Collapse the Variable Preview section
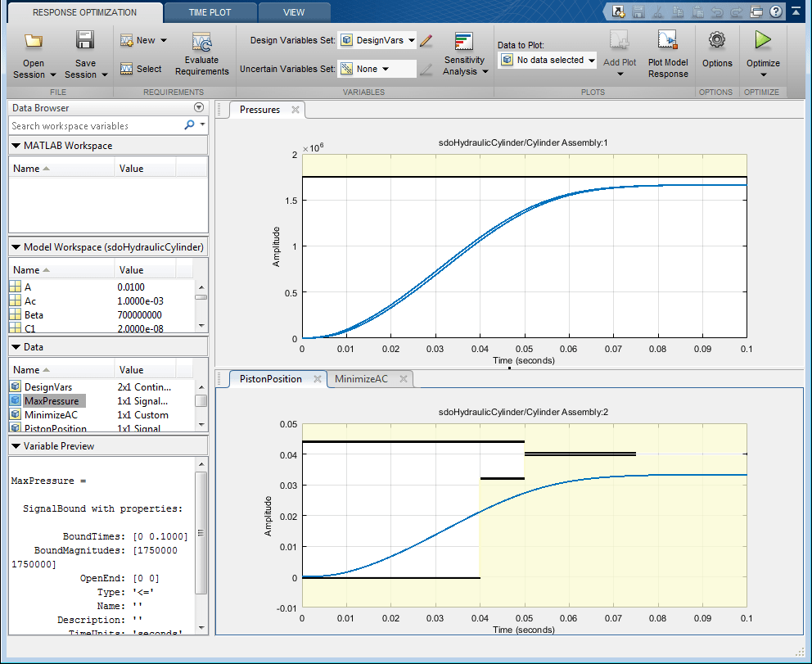The image size is (812, 664). [x=17, y=446]
